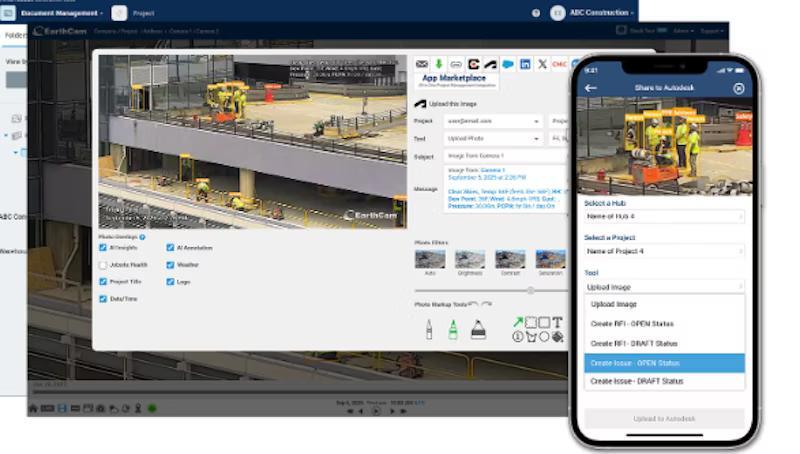Choose Create RFI - OPEN Status option
Viewport: 800px width, 454px height.
point(664,324)
